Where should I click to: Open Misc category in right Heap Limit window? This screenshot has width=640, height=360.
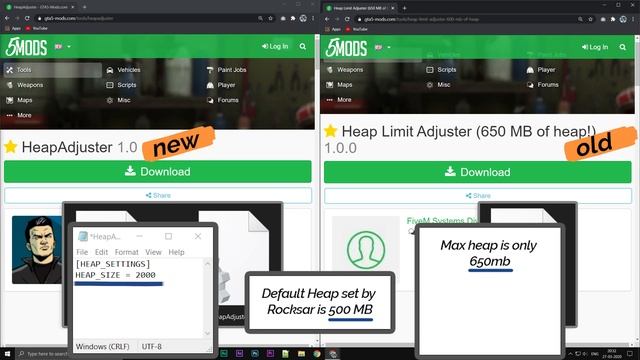pos(438,85)
